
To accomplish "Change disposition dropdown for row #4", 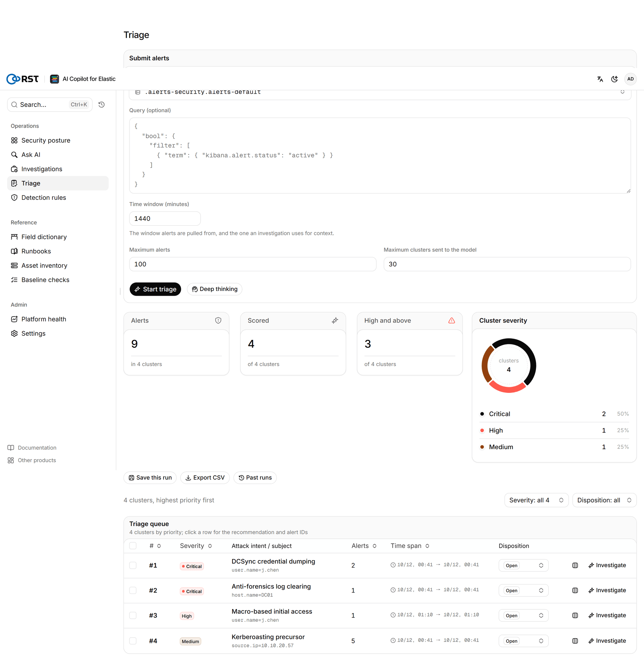I will click(x=523, y=641).
